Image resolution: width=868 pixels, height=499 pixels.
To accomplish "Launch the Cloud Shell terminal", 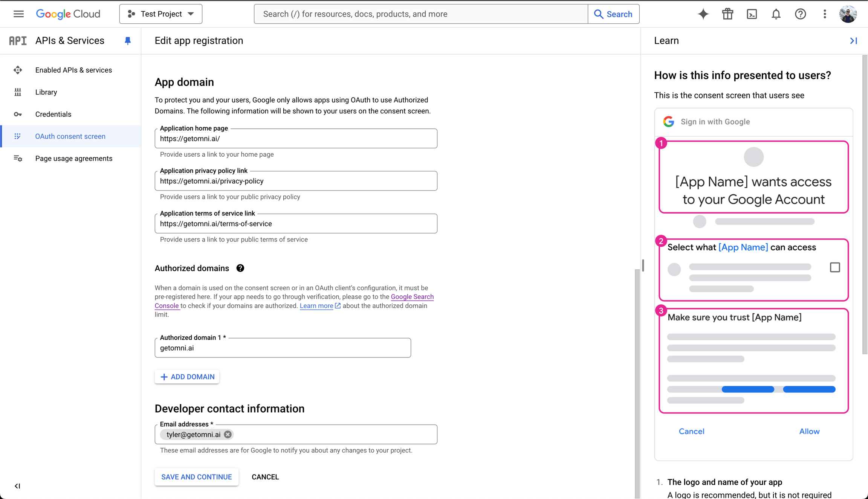I will tap(752, 14).
